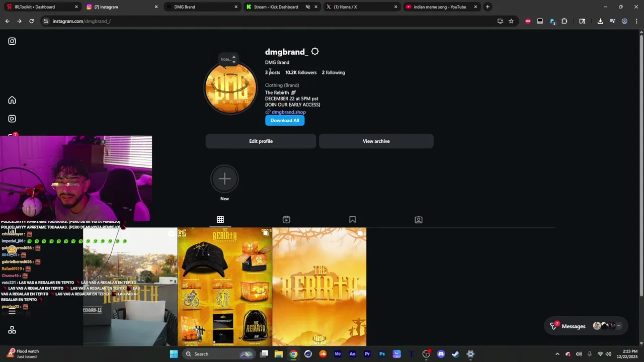This screenshot has height=362, width=644.
Task: Click the site information icon in address bar
Action: point(46,21)
